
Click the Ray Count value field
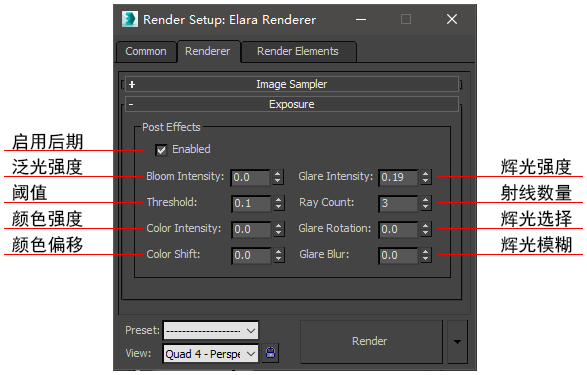(398, 203)
